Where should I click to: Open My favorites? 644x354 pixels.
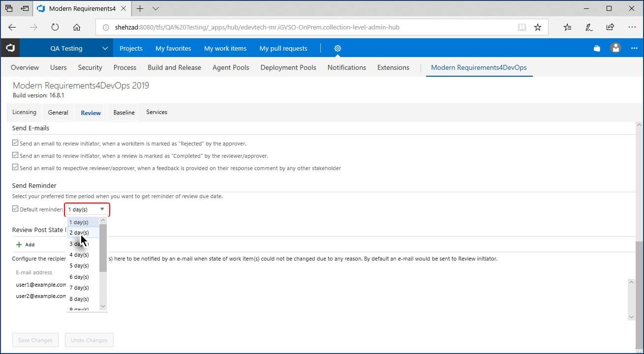[173, 48]
